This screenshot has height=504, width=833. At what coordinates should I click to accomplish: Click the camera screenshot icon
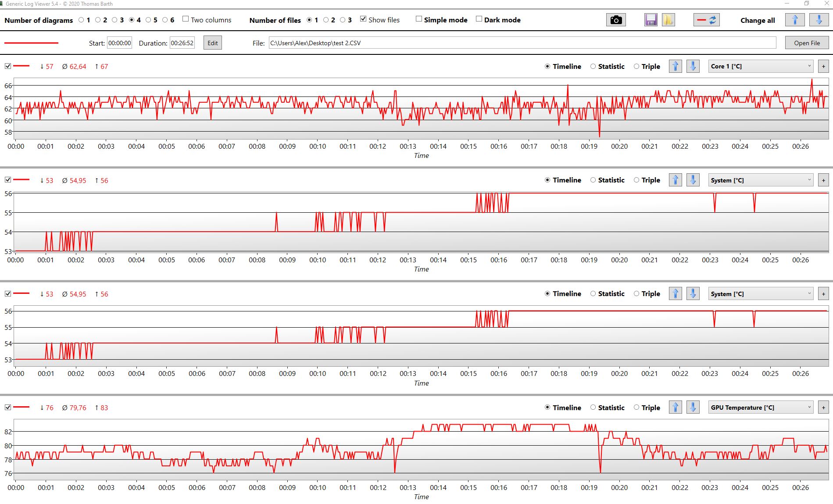(x=616, y=20)
